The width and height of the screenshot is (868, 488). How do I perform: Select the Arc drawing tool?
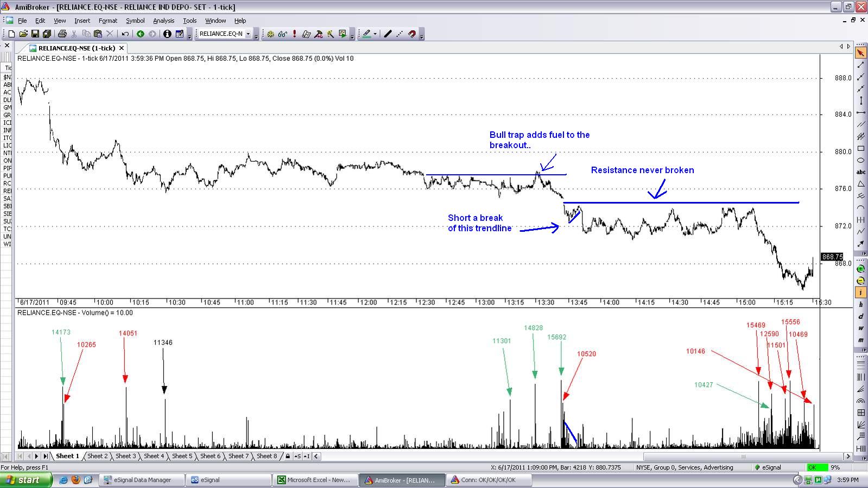[860, 207]
